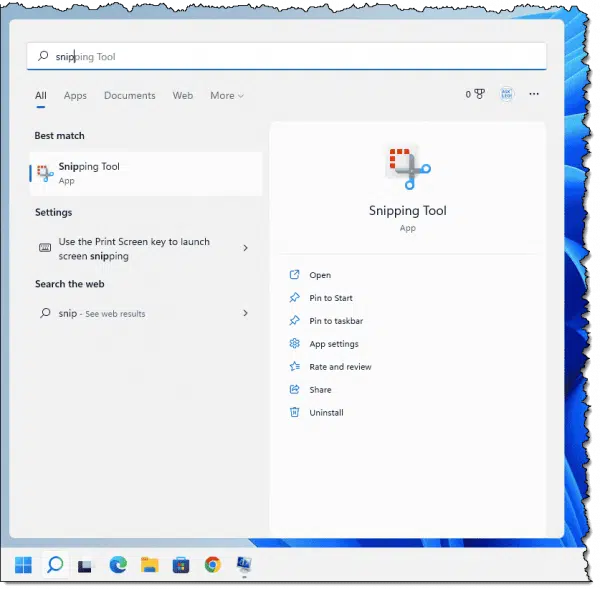Switch to the Apps tab

[x=75, y=96]
